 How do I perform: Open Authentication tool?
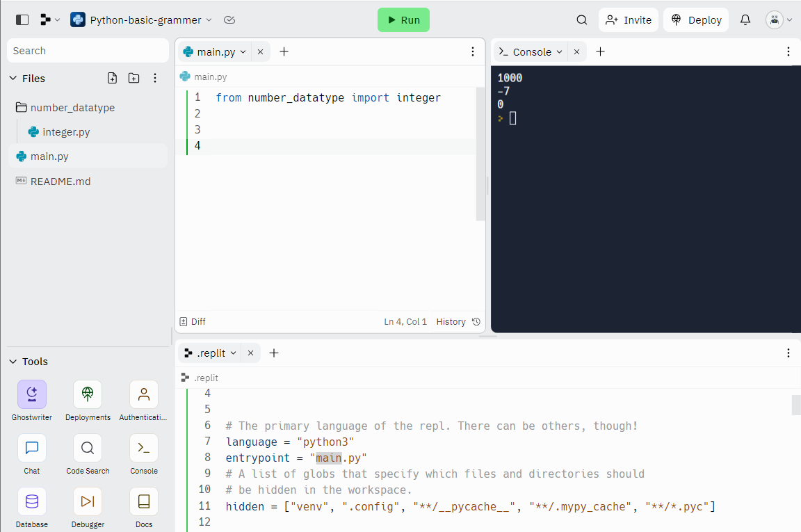pos(143,401)
